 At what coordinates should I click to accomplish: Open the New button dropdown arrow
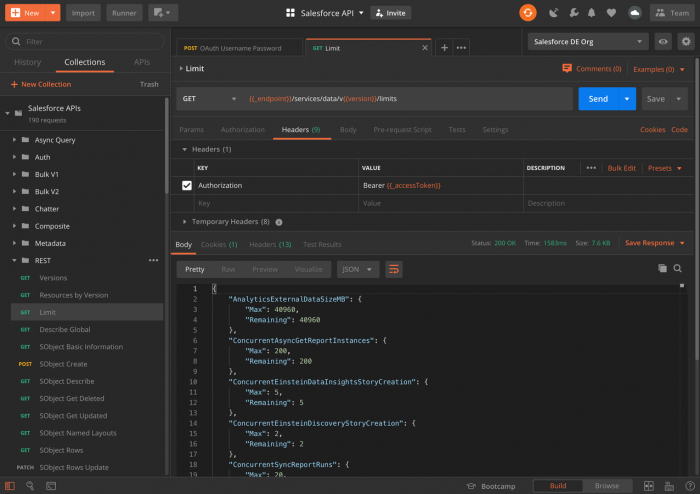coord(53,13)
